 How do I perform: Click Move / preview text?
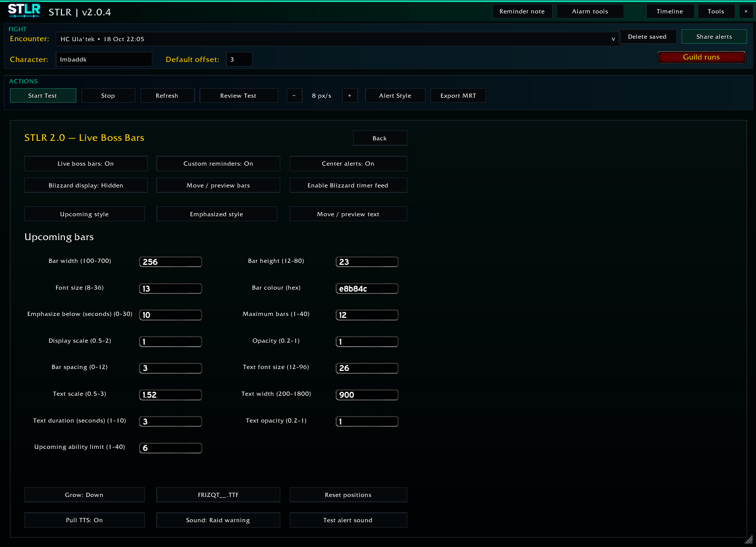click(x=348, y=214)
